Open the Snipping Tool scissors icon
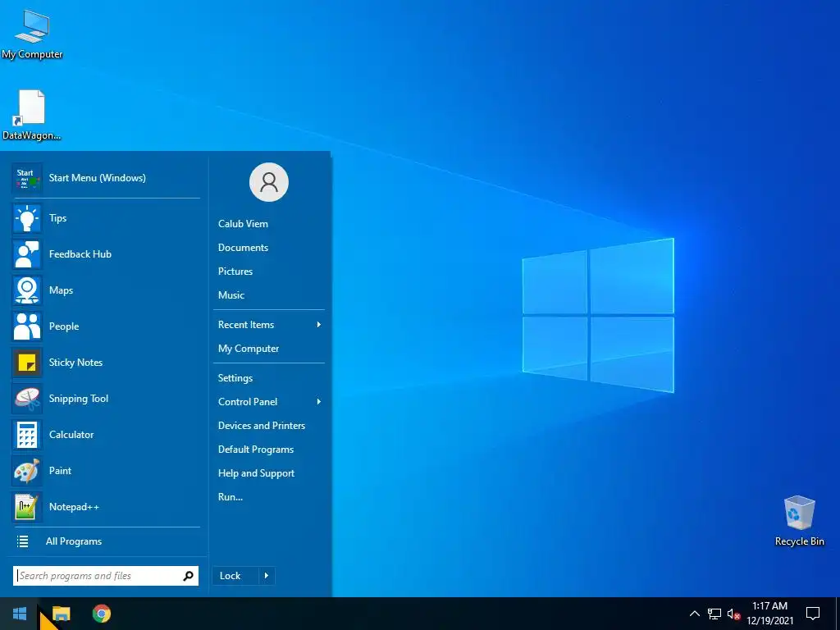The height and width of the screenshot is (630, 840). coord(27,399)
